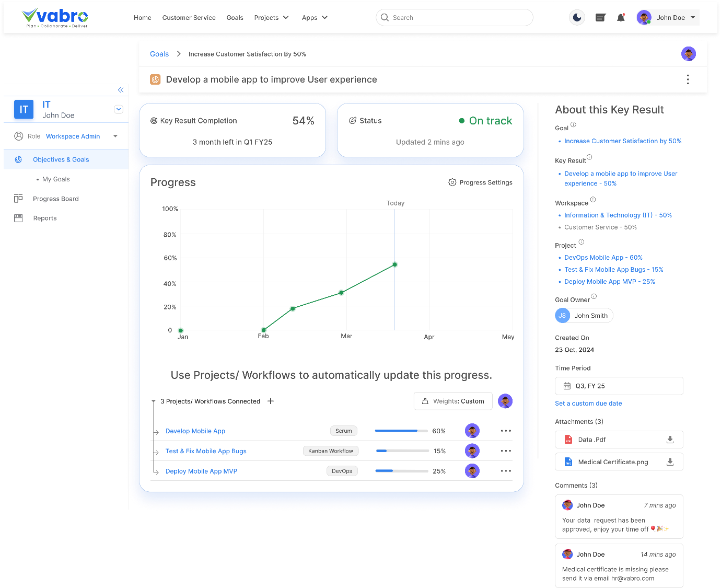721x588 pixels.
Task: Collapse the sidebar with double chevron icon
Action: 121,90
